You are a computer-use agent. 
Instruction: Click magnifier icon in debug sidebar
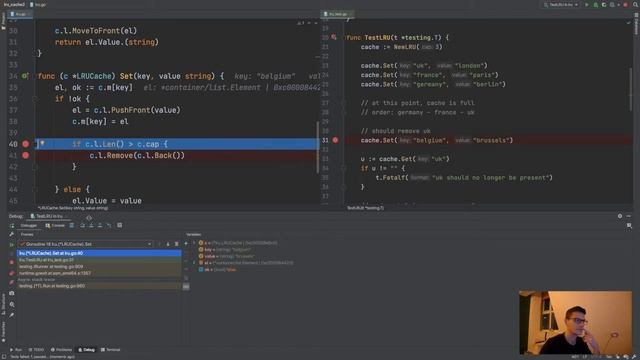pyautogui.click(x=12, y=304)
